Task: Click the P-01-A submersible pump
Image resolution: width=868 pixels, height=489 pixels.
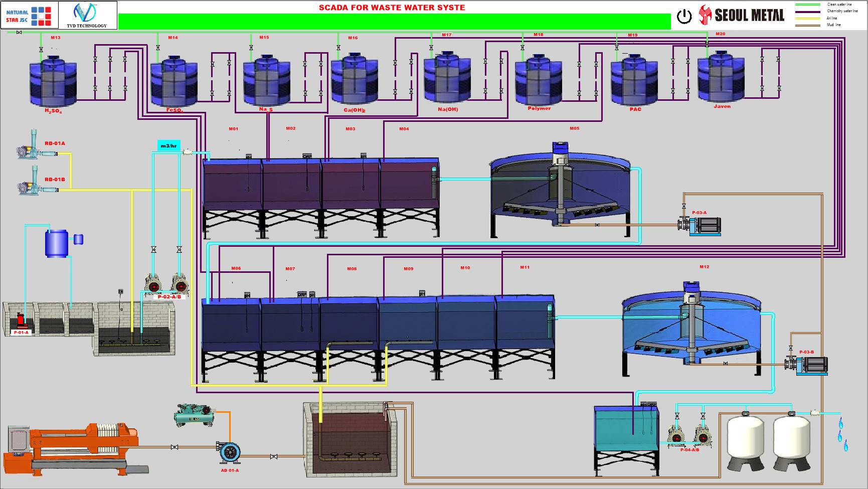Action: [x=21, y=321]
